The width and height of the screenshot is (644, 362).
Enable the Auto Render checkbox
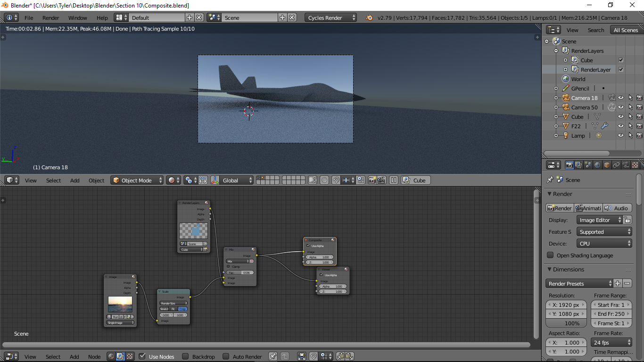point(226,356)
